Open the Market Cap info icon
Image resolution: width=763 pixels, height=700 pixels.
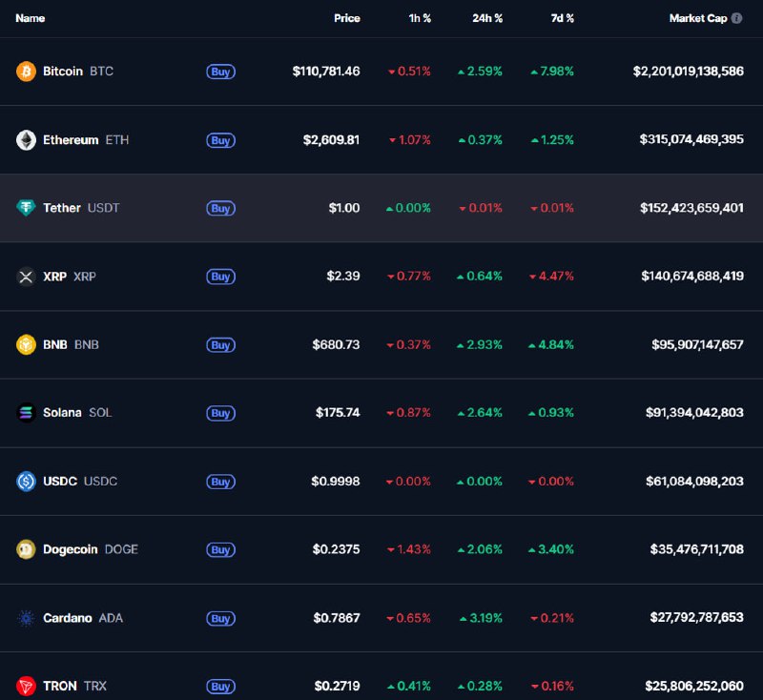click(736, 18)
